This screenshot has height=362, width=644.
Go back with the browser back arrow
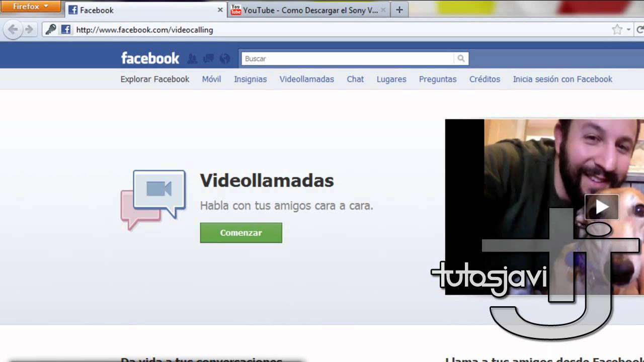[x=13, y=30]
